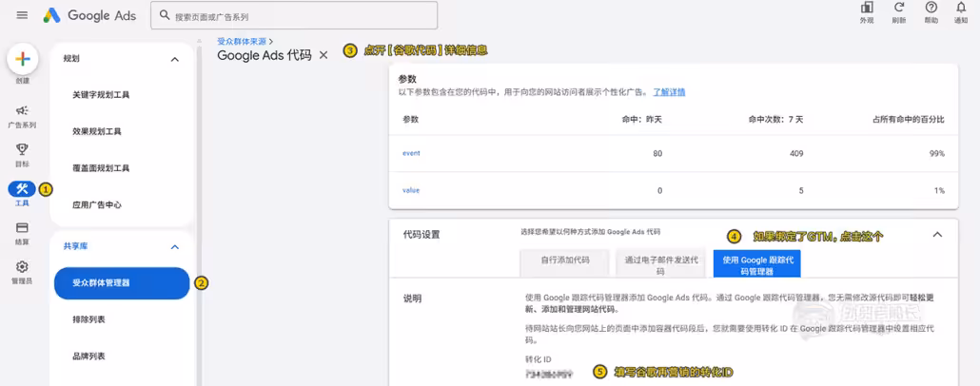Open 目标 goals trophy icon
The width and height of the screenshot is (980, 386).
pyautogui.click(x=22, y=148)
